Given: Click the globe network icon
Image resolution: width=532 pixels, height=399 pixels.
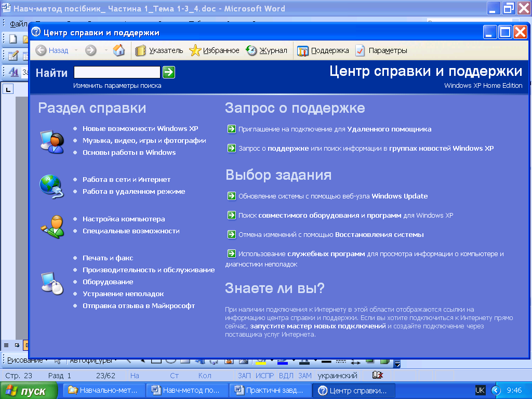Looking at the screenshot, I should pos(51,187).
